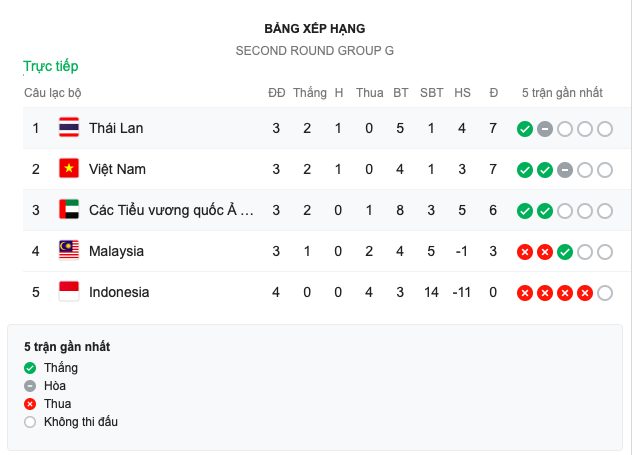Click Việt Nam's gray draw result icon
Screen dimensions: 632x455
click(564, 170)
